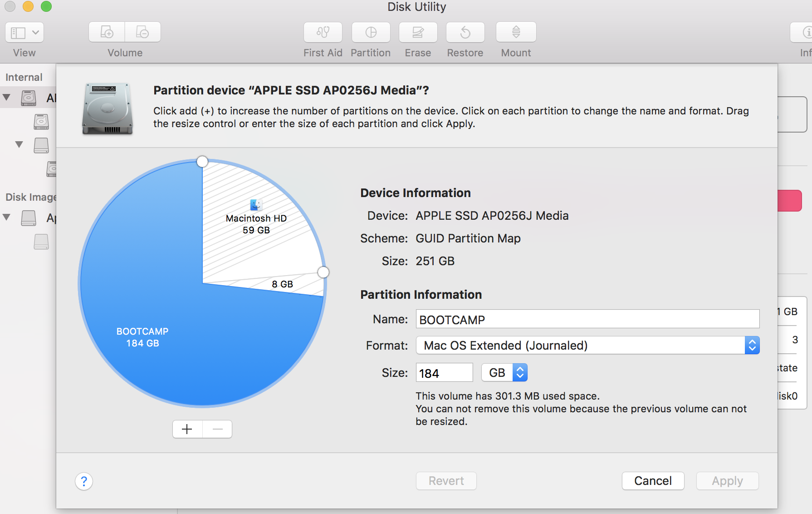Run First Aid from the toolbar
This screenshot has height=514, width=812.
point(323,32)
